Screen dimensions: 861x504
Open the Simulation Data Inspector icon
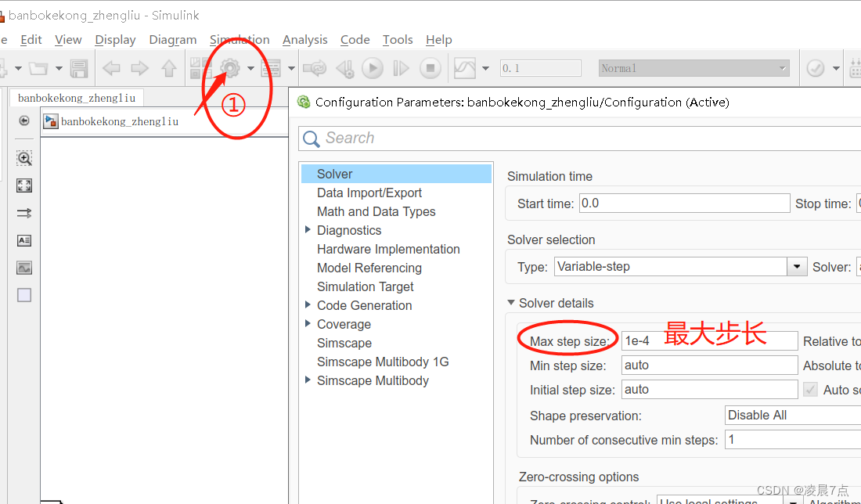(x=465, y=69)
